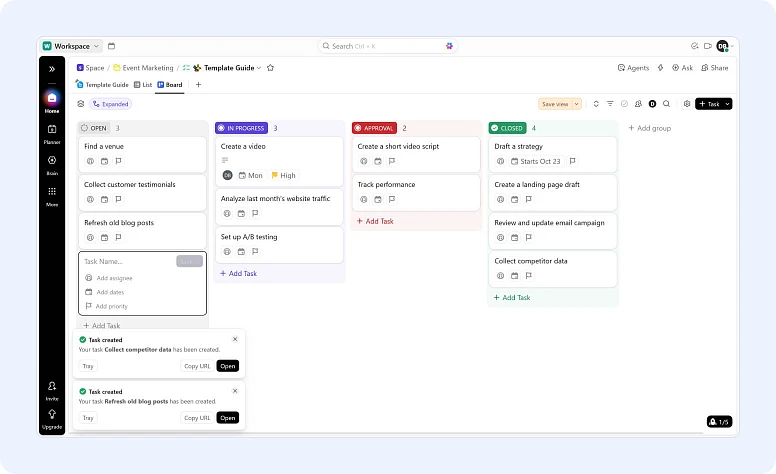Click the Home icon in the sidebar
Screen dimensions: 776x474
(x=52, y=99)
